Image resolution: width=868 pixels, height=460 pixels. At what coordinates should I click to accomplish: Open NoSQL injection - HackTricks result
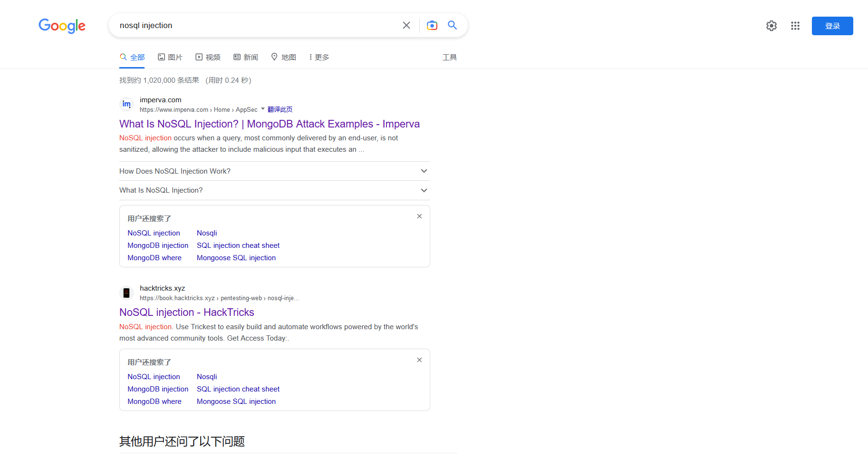click(187, 312)
